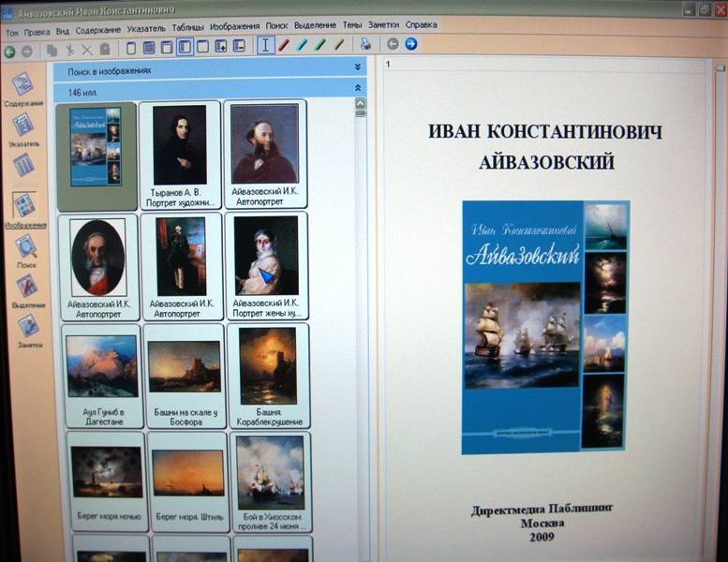This screenshot has height=562, width=728.
Task: Select Берег моря ночью thumbnail
Action: (107, 481)
